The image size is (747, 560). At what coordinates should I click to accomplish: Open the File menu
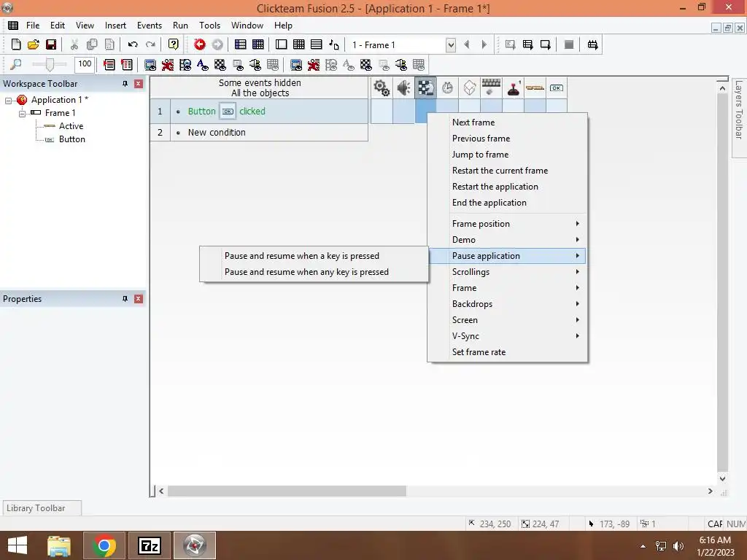33,26
